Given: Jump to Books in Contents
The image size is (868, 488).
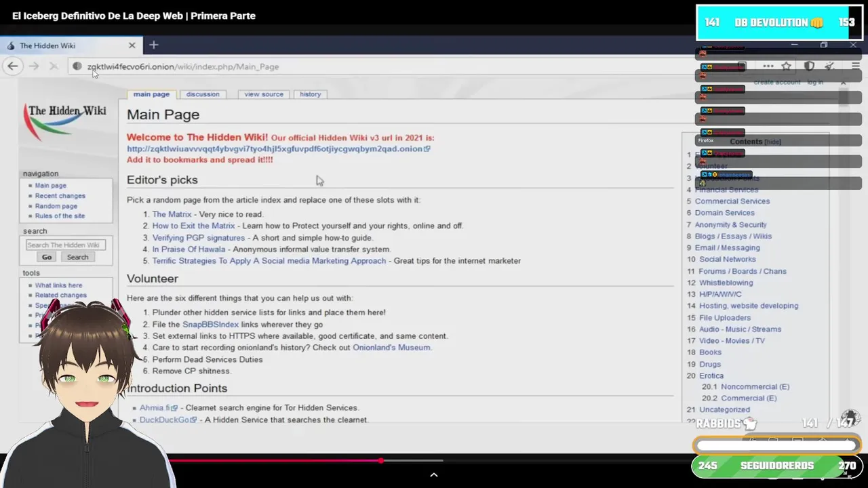Looking at the screenshot, I should [710, 353].
